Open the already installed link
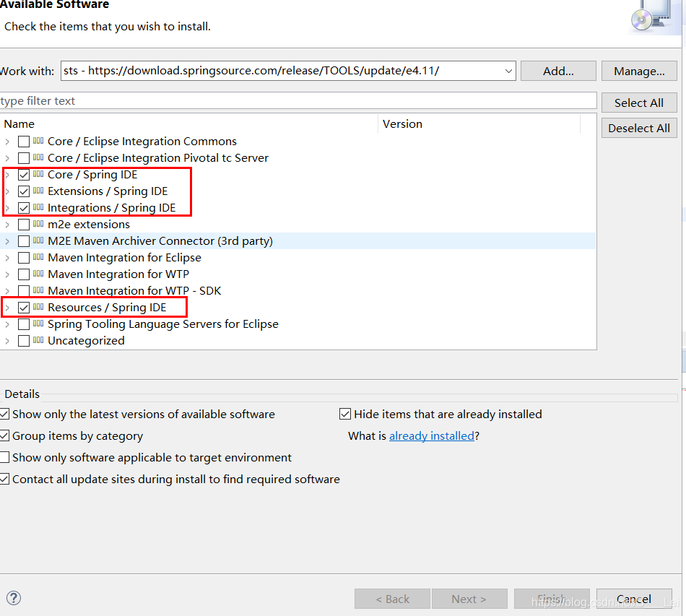The image size is (686, 616). tap(431, 435)
